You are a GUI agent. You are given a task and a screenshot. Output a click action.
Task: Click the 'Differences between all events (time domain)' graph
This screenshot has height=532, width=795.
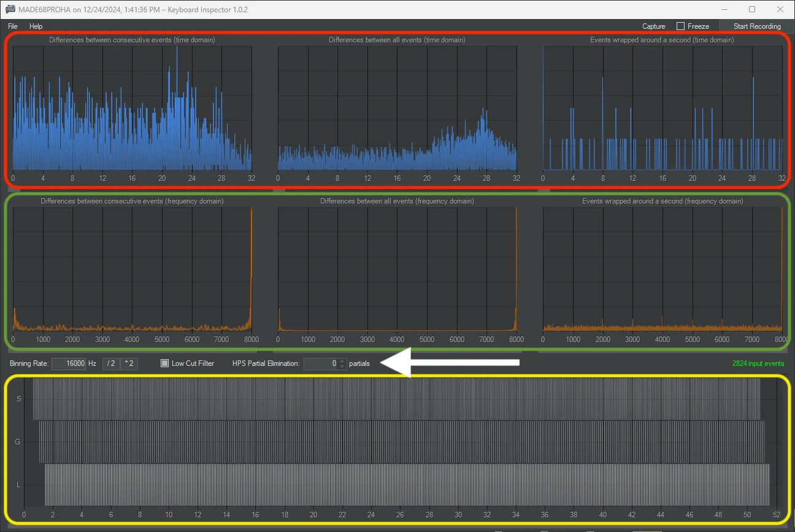397,108
